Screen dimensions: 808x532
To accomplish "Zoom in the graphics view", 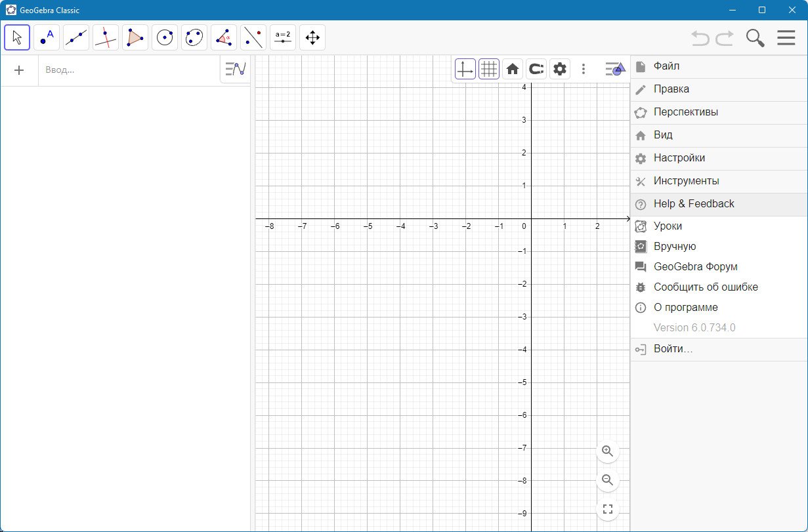I will (x=608, y=451).
